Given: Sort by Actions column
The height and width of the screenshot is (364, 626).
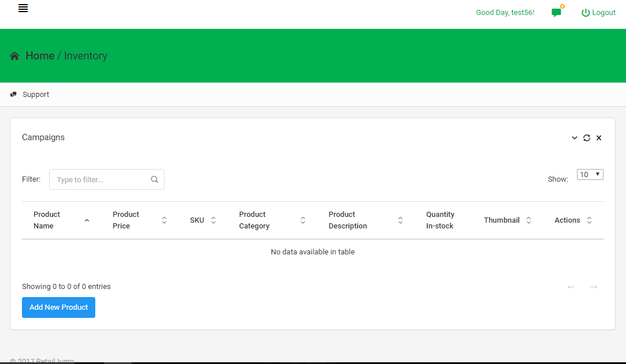Looking at the screenshot, I should (x=573, y=220).
